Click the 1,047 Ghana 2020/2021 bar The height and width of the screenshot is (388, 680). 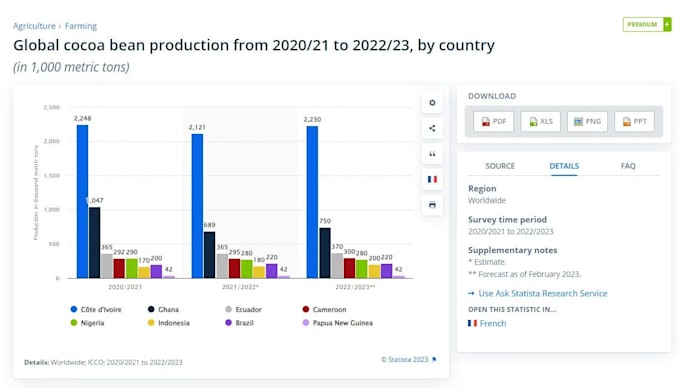[95, 243]
